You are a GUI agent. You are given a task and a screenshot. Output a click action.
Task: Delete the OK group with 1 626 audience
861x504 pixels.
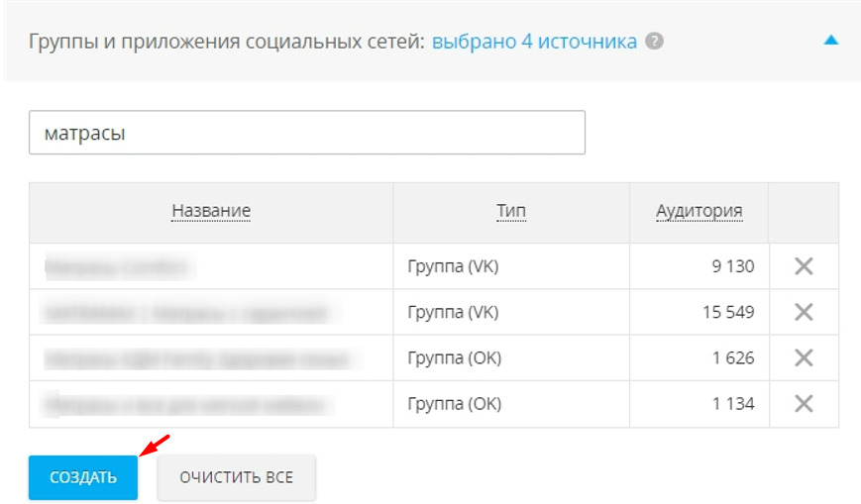[x=804, y=357]
